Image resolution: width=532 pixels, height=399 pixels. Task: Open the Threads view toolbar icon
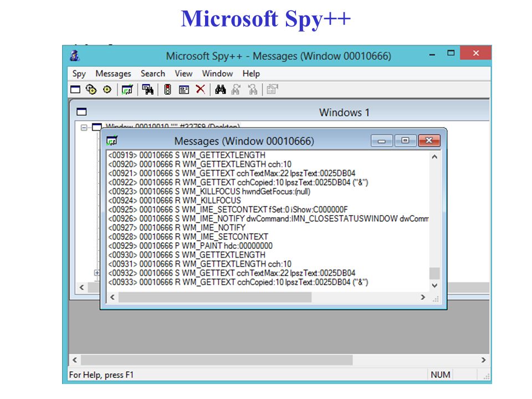107,90
